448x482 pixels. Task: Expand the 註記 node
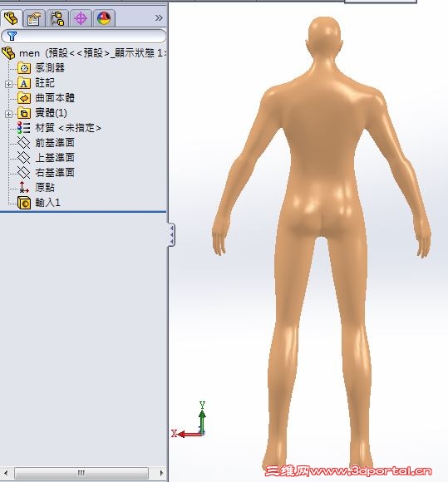pos(8,84)
